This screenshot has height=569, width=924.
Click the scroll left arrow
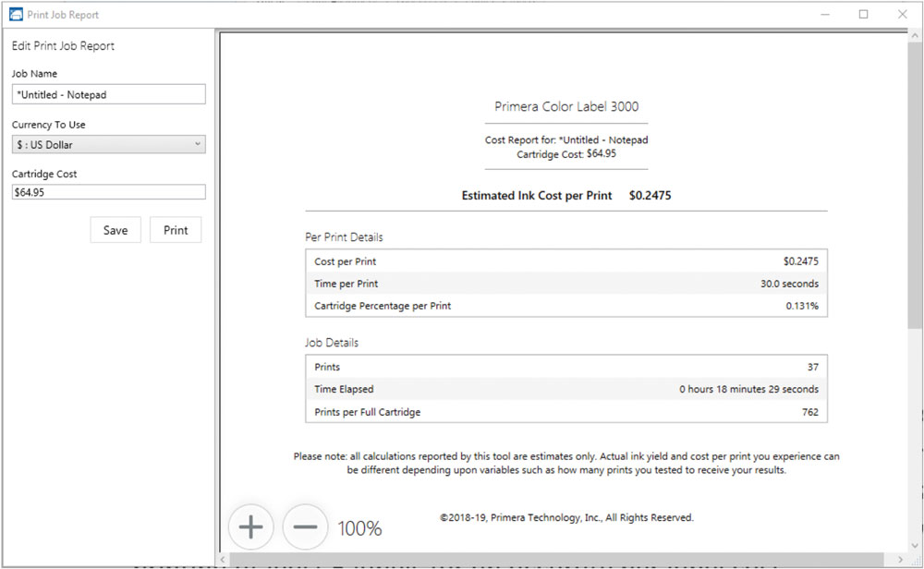(x=223, y=559)
